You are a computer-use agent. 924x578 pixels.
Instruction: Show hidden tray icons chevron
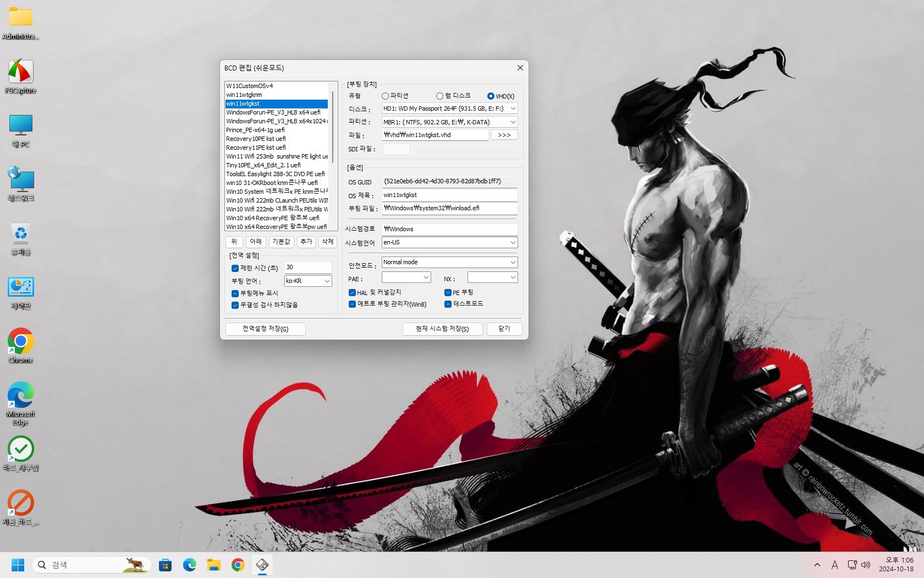tap(817, 565)
